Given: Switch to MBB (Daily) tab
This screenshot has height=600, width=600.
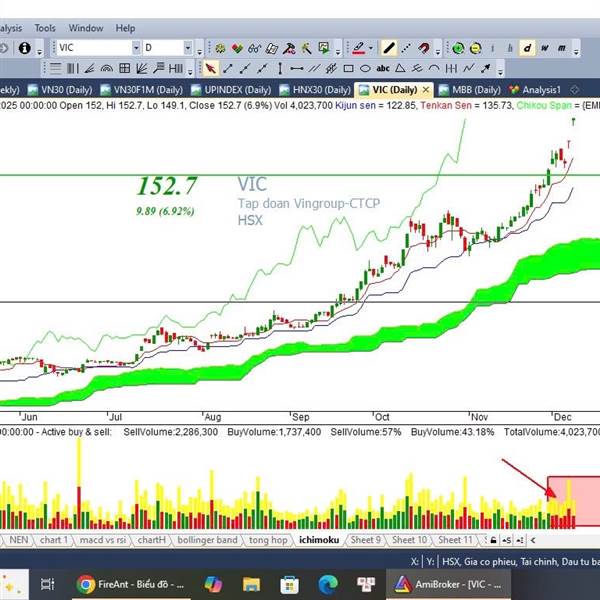Looking at the screenshot, I should coord(470,90).
